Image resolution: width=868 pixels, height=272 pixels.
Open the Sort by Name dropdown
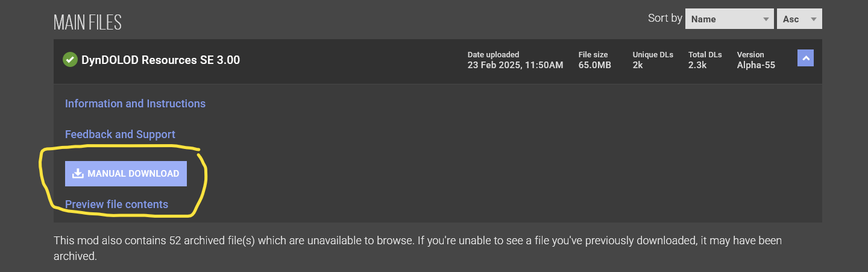point(729,19)
